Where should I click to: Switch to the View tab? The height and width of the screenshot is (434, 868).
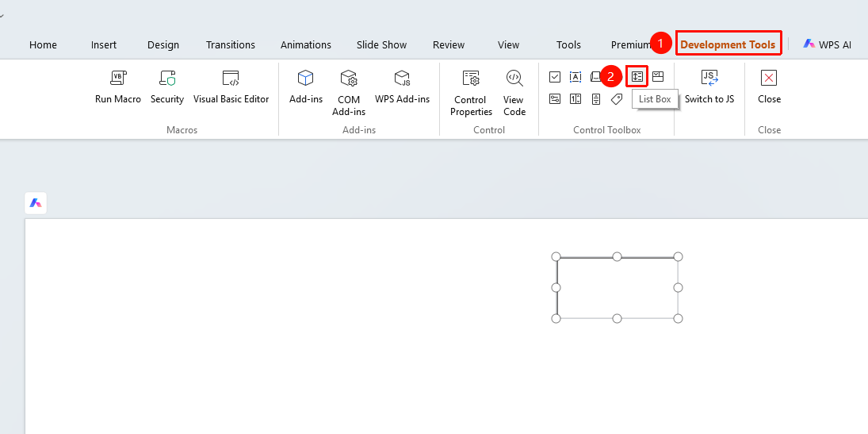[x=508, y=45]
